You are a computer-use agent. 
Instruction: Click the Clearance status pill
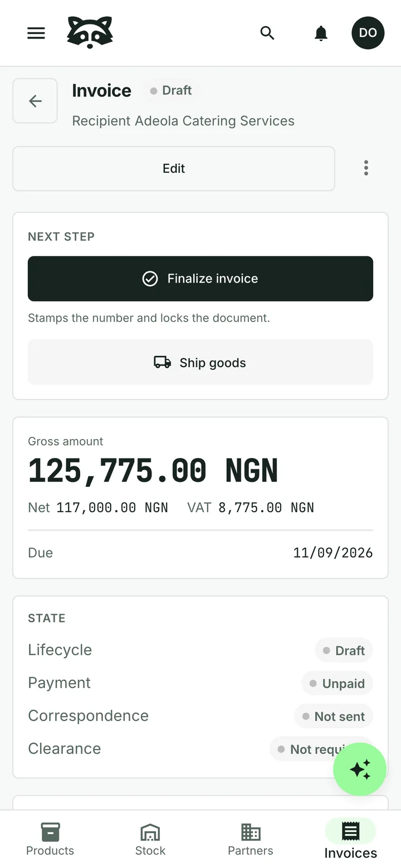[x=321, y=749]
